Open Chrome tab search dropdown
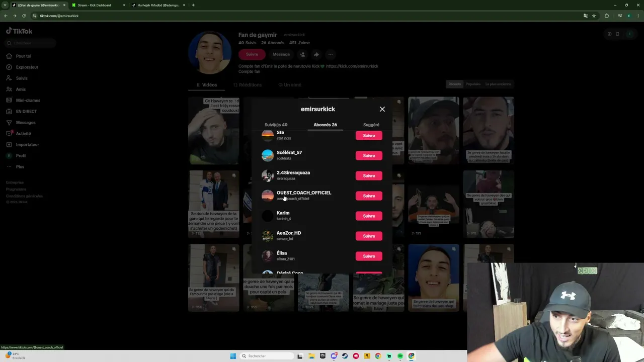 6,5
